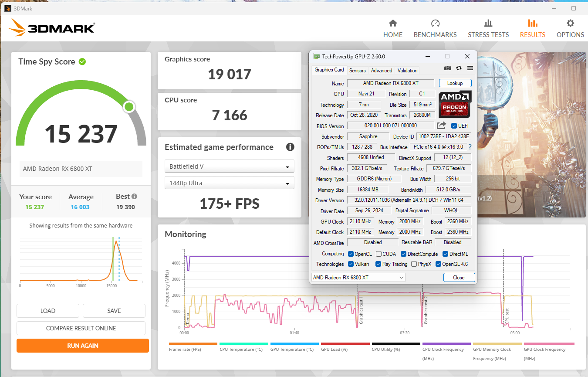Toggle the OpenGL 4.6 checkbox
Viewport: 588px width, 377px height.
[x=438, y=264]
